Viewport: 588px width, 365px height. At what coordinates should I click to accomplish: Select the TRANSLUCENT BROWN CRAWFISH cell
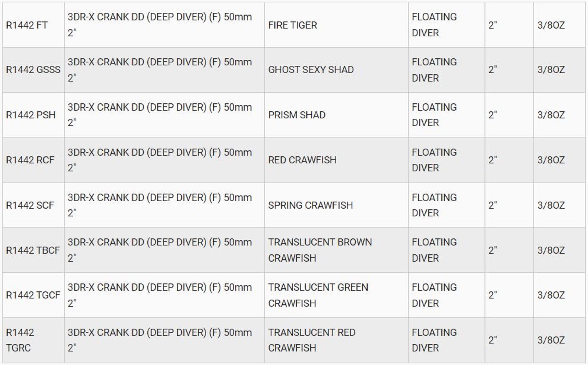[320, 250]
